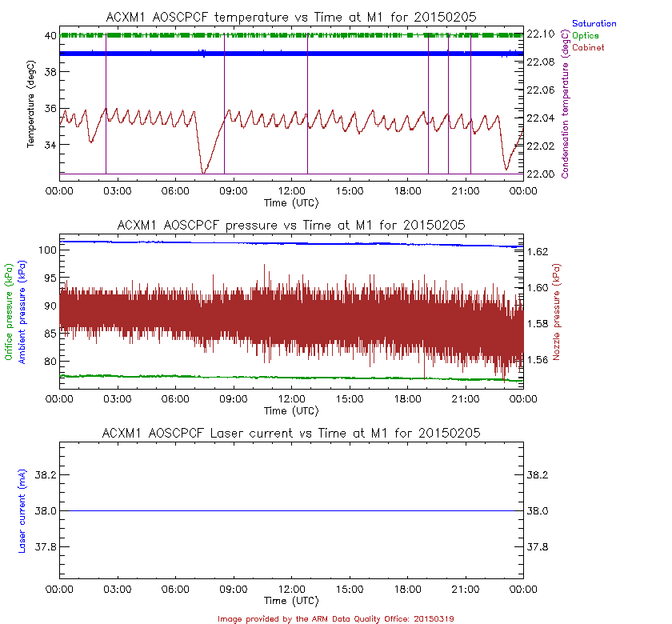The height and width of the screenshot is (624, 672).
Task: Click the flat blue laser current line
Action: 291,510
